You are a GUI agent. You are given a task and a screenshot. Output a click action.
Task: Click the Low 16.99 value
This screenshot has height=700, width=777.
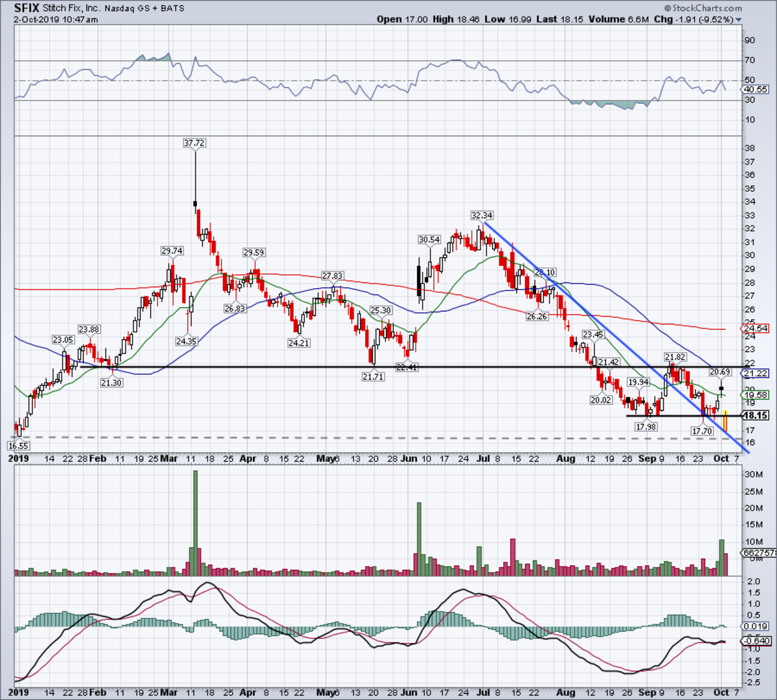pyautogui.click(x=508, y=19)
